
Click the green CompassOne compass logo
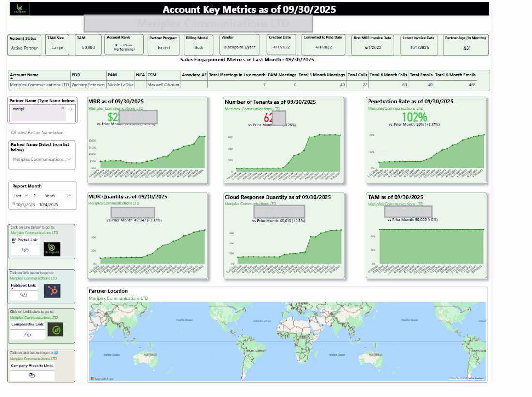[x=55, y=329]
